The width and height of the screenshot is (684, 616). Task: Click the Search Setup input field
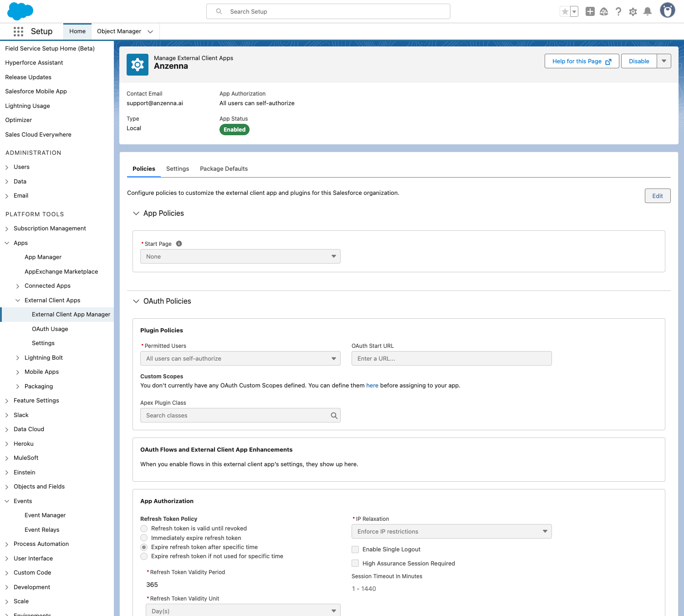point(328,12)
